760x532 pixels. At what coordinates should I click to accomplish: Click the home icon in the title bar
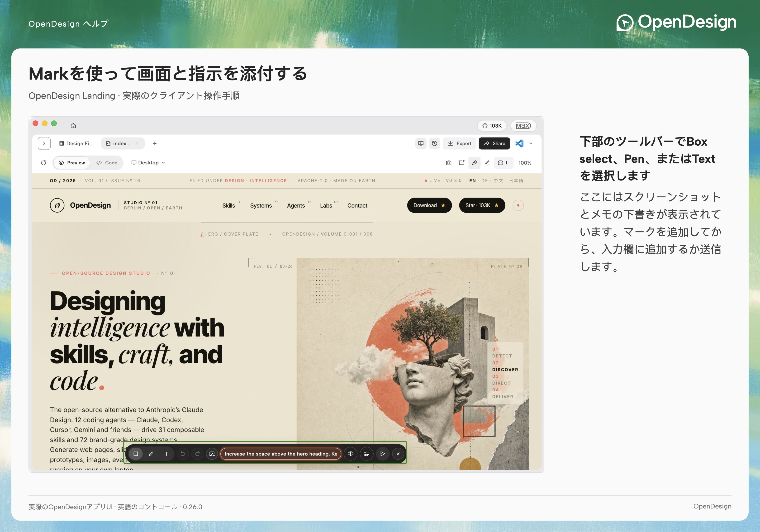pos(73,125)
